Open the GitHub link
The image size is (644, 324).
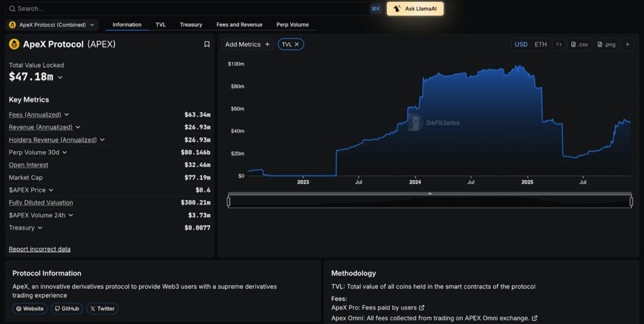tap(67, 308)
